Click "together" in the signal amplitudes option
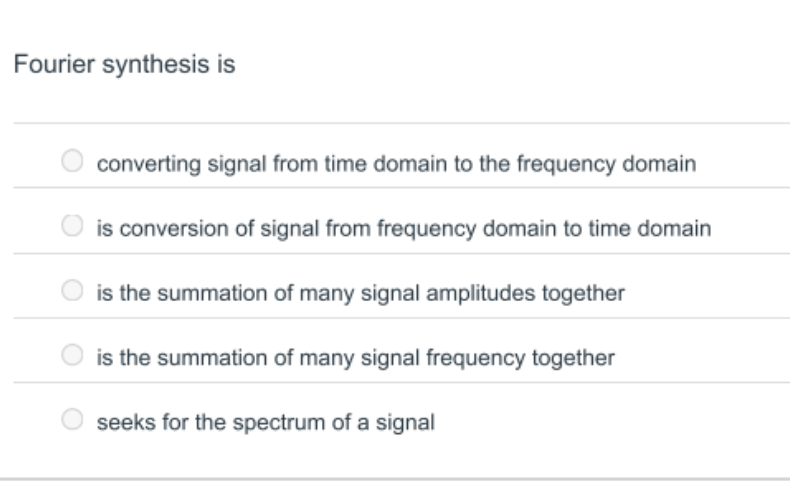The image size is (790, 485). [x=583, y=293]
